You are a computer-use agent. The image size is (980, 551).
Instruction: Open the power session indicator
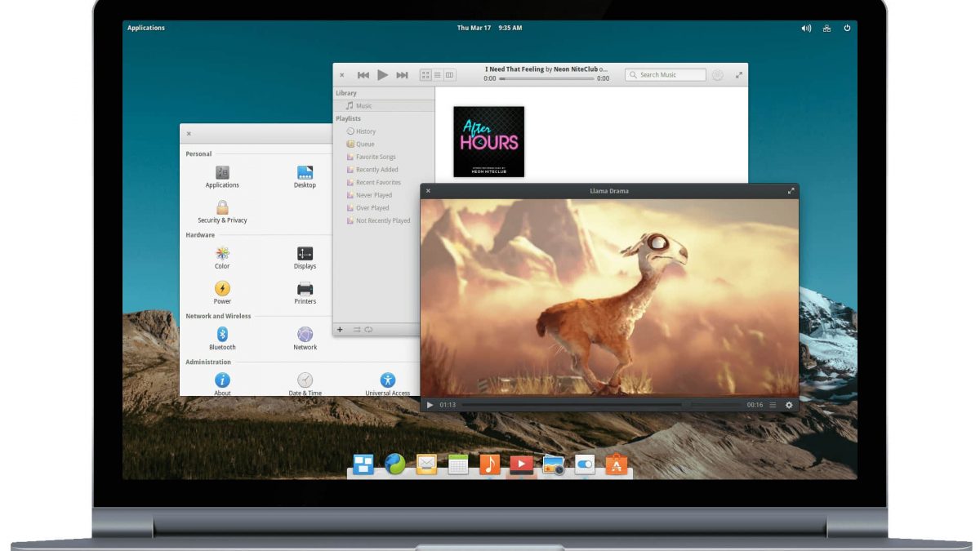coord(847,28)
